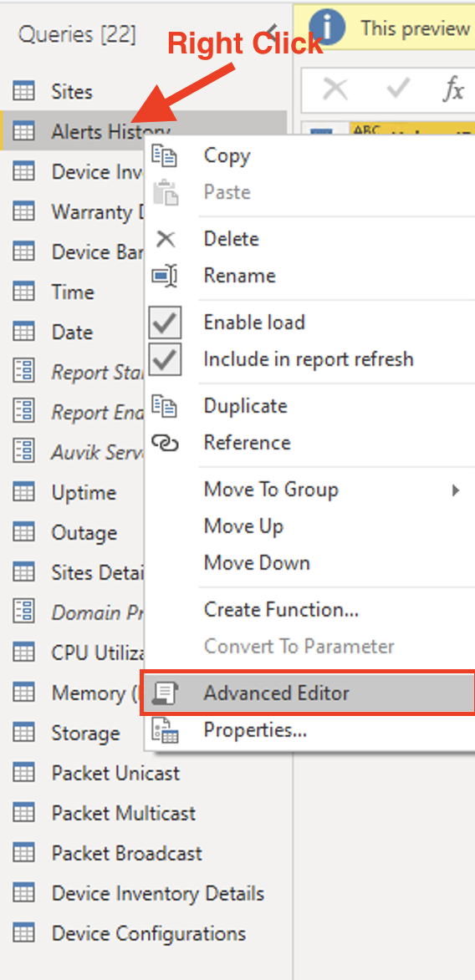Click the Duplicate icon in context menu
The width and height of the screenshot is (475, 980).
(166, 406)
